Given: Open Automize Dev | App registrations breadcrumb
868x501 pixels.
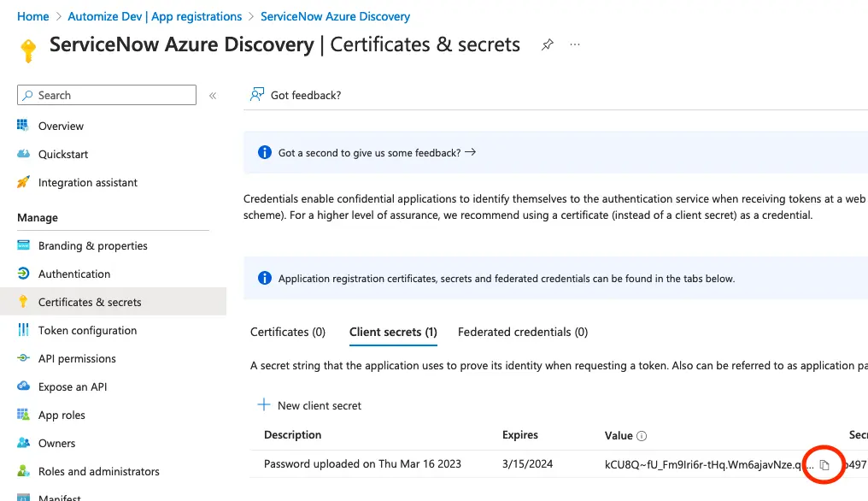Looking at the screenshot, I should pyautogui.click(x=155, y=16).
